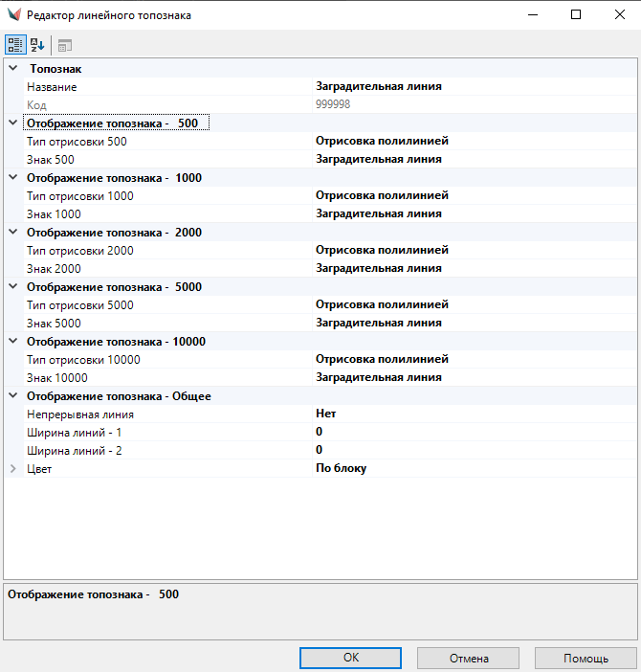Screen dimensions: 641x672
Task: Collapse Отображение топознака - 5000 section
Action: tap(12, 287)
